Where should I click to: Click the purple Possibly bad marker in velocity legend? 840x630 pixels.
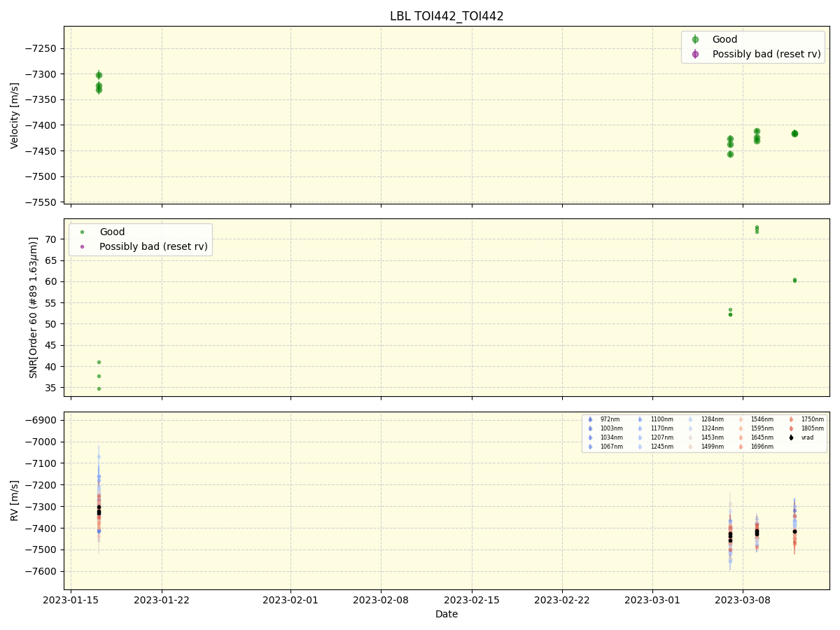[695, 54]
